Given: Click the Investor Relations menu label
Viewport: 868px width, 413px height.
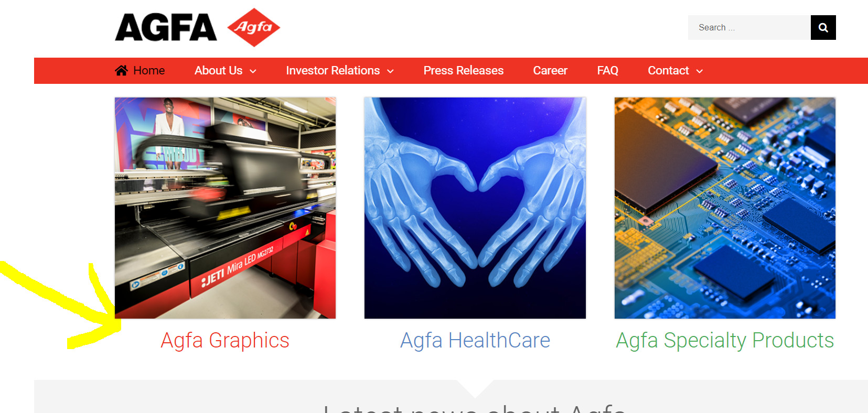Looking at the screenshot, I should [333, 70].
